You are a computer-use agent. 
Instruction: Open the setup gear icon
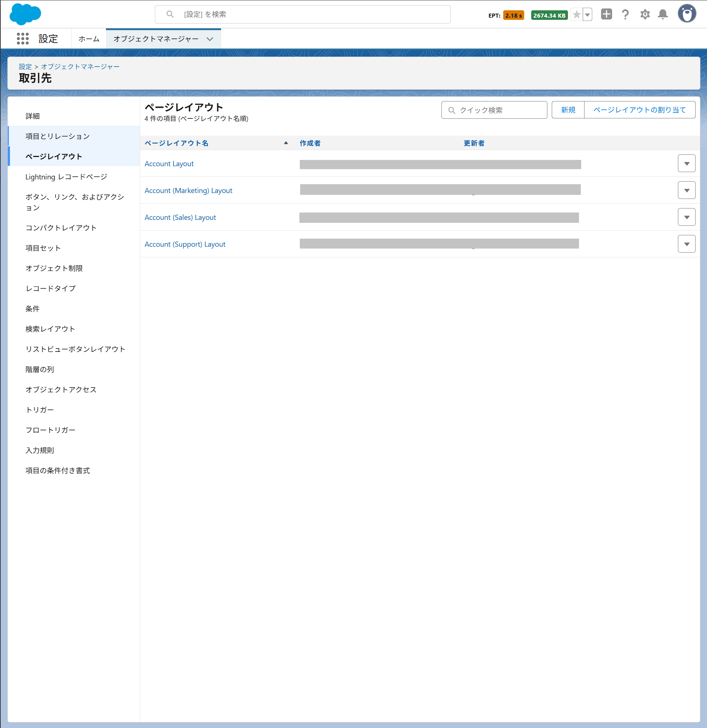click(644, 14)
